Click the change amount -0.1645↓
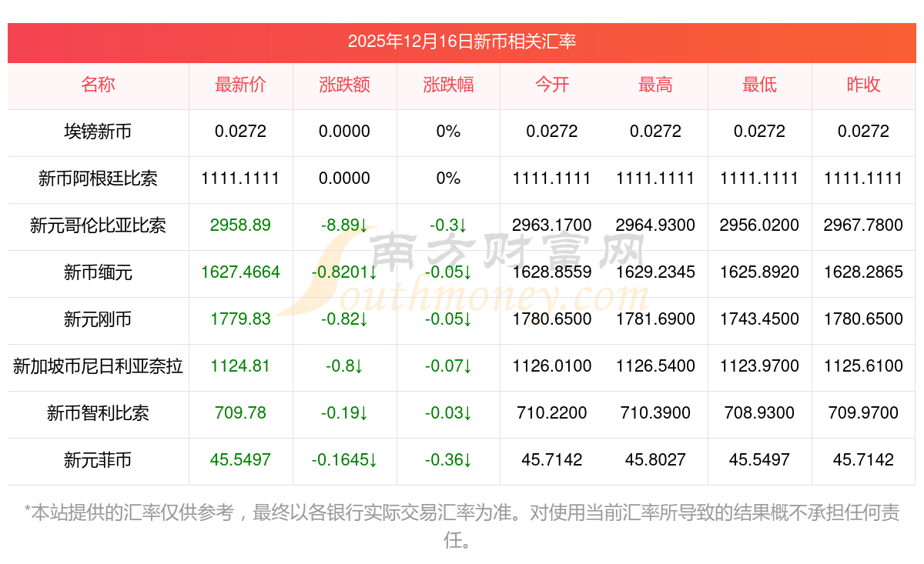 click(344, 460)
